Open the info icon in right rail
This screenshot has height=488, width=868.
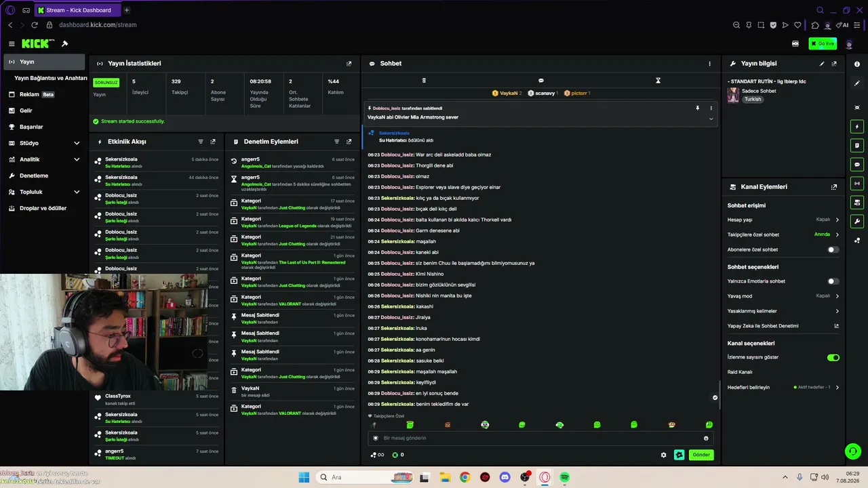pyautogui.click(x=857, y=64)
